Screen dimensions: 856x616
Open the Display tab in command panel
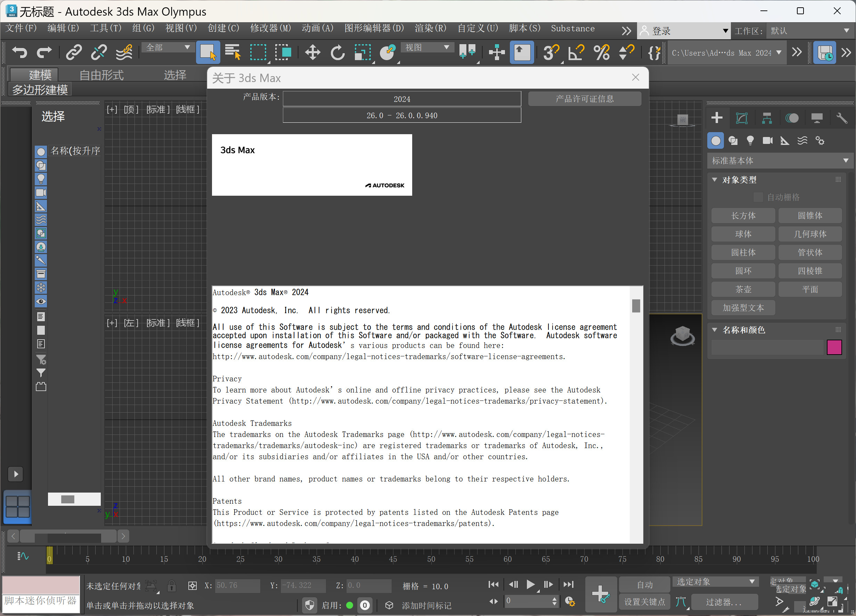pos(817,118)
